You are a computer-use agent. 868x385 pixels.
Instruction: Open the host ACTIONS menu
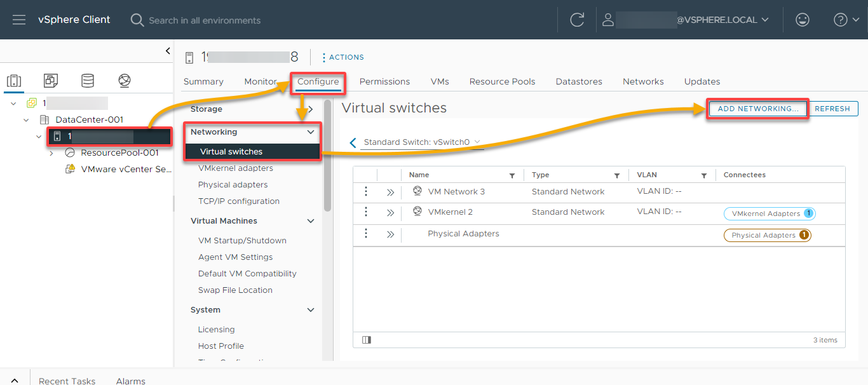[x=343, y=57]
